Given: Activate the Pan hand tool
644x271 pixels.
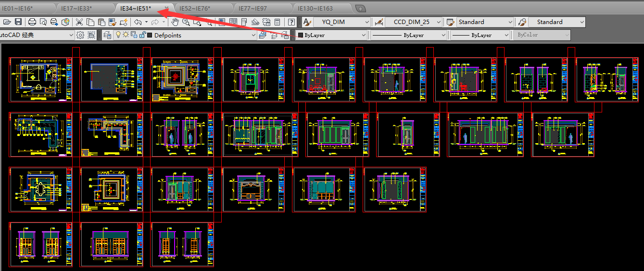Looking at the screenshot, I should tap(175, 22).
